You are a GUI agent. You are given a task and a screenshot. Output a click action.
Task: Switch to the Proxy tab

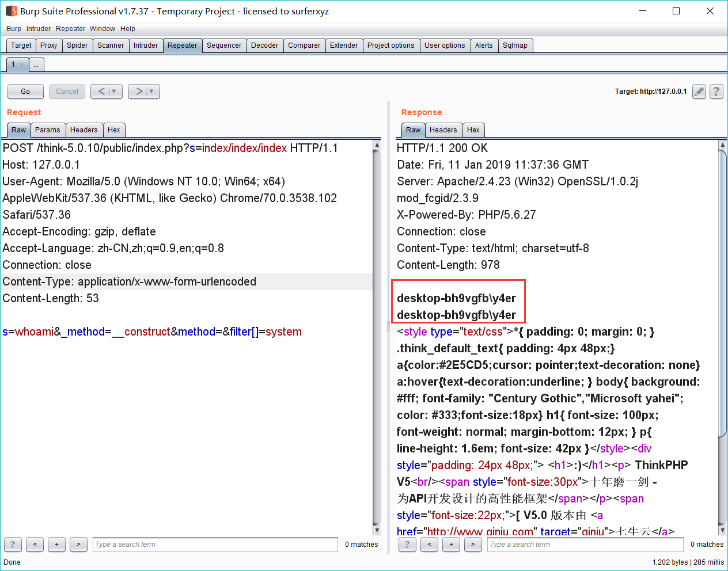click(x=49, y=45)
